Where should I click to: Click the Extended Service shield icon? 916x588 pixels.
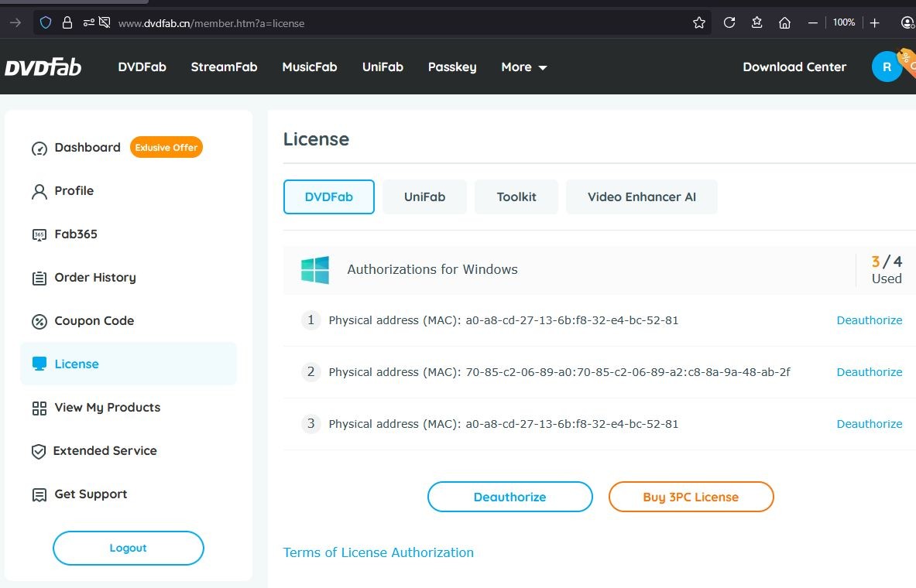tap(39, 451)
